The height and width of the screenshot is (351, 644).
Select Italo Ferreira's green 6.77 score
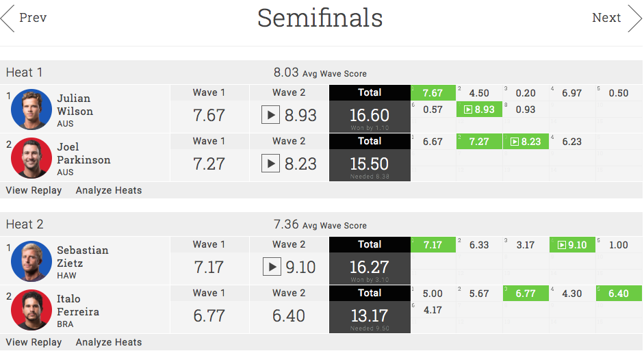coord(526,294)
